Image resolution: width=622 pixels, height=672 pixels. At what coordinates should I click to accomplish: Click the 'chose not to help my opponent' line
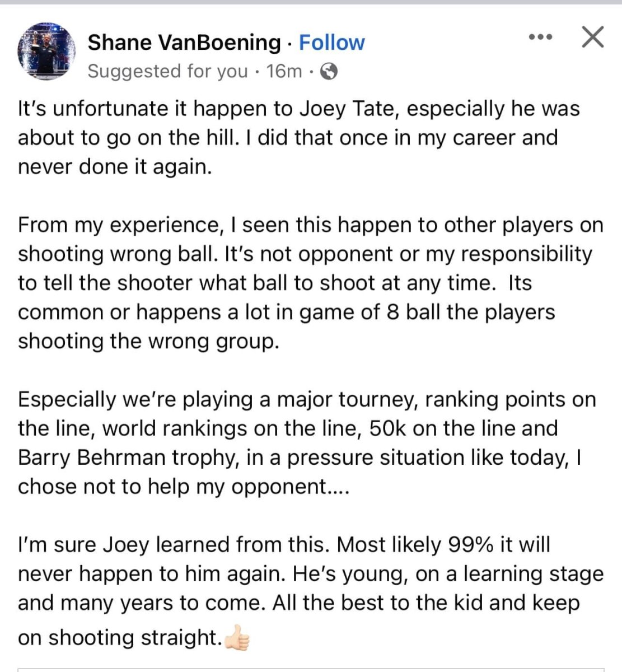pos(183,487)
